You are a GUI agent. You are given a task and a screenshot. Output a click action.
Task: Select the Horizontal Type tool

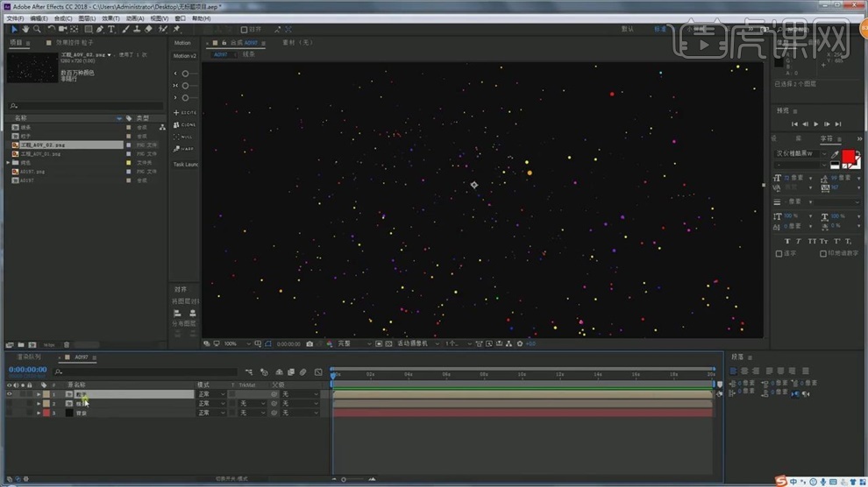pos(111,29)
